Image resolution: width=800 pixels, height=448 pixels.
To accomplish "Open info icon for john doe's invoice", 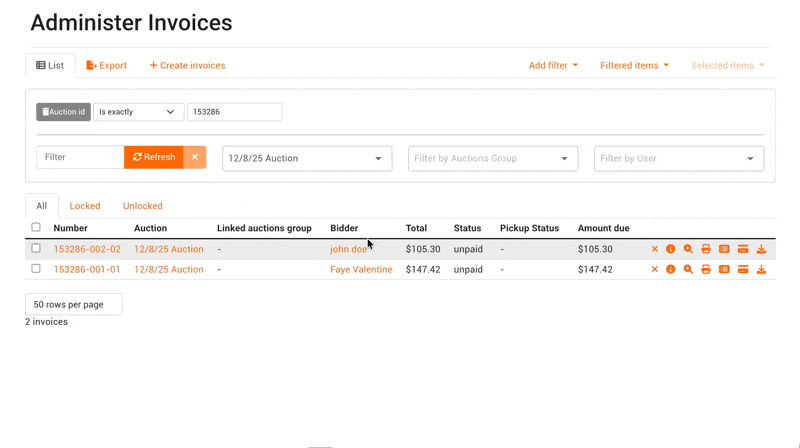I will coord(671,249).
